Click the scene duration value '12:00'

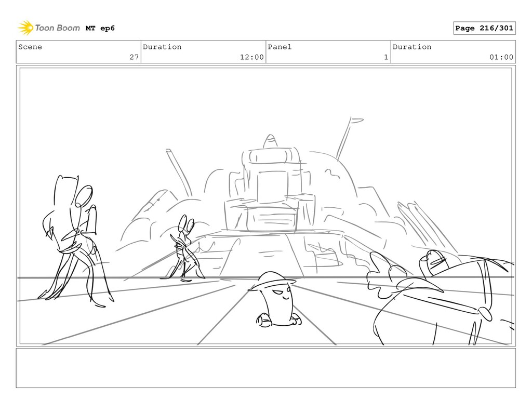click(x=252, y=57)
